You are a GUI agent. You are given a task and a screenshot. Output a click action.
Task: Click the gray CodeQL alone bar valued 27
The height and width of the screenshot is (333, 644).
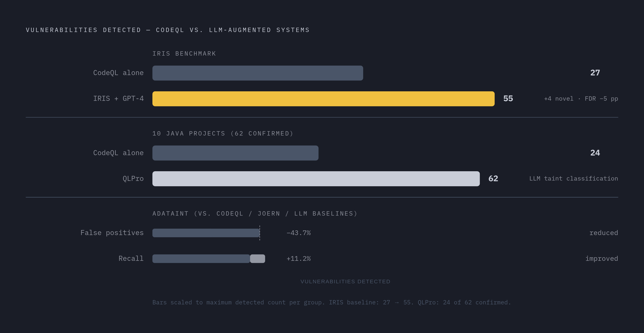(258, 73)
